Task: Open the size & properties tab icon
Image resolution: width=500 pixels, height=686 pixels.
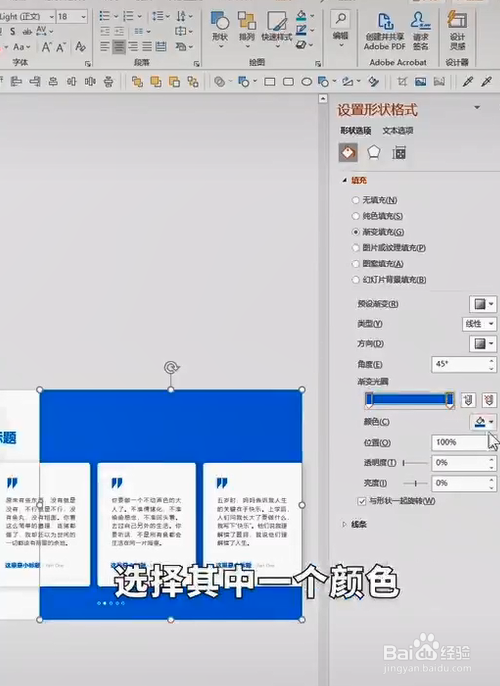Action: [x=399, y=153]
